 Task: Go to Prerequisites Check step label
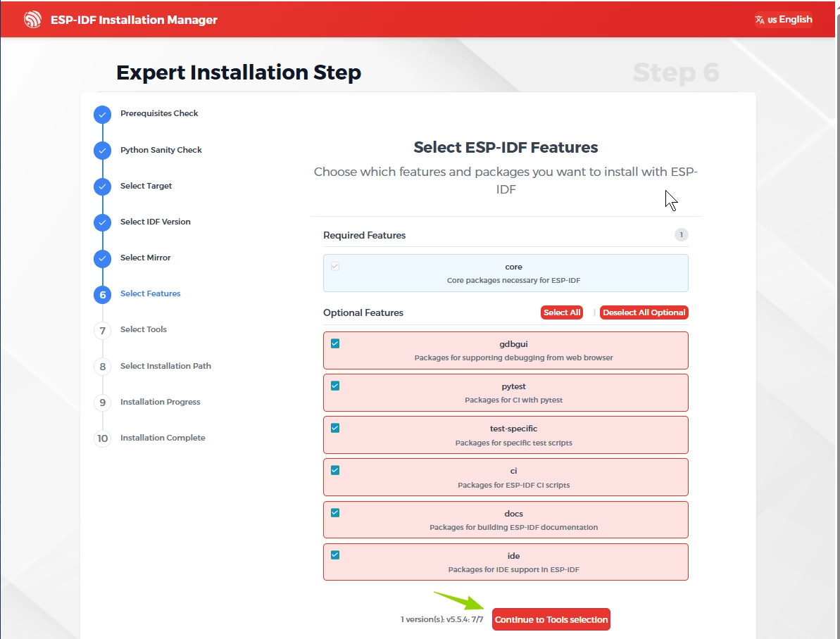pos(159,113)
